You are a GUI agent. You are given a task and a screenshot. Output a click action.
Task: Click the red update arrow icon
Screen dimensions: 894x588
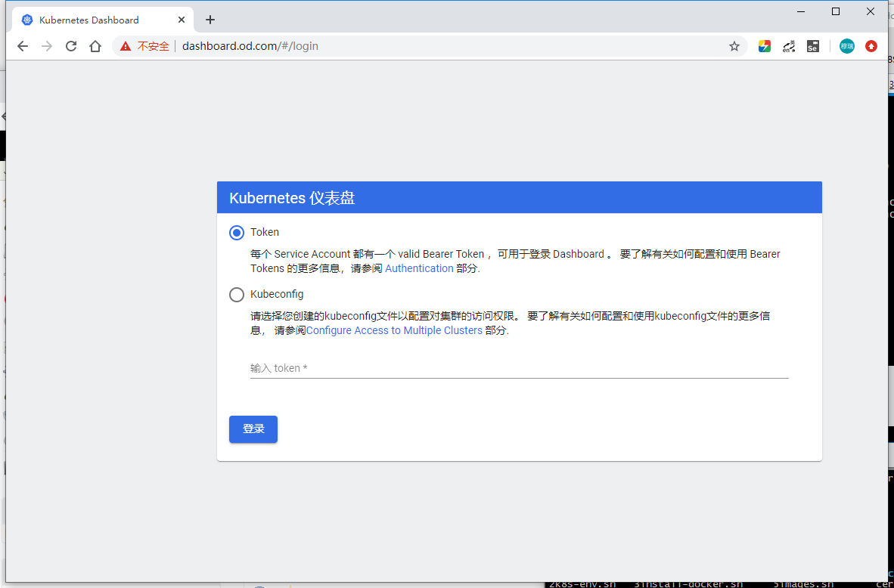[x=871, y=46]
